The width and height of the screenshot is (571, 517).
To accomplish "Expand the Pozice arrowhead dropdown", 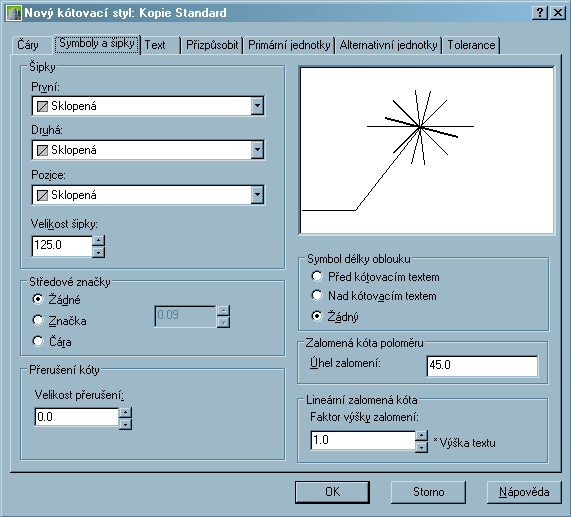I will (x=257, y=195).
